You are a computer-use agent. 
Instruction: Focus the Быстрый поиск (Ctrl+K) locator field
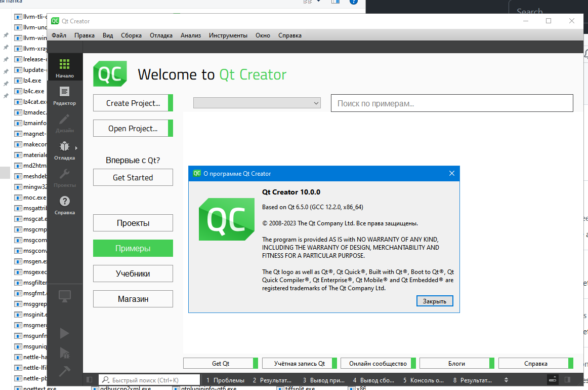[x=149, y=380]
